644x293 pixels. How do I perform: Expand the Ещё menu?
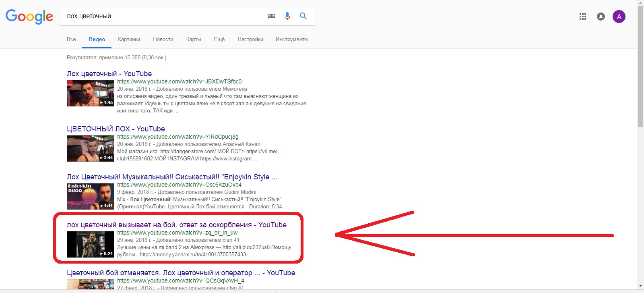[219, 39]
